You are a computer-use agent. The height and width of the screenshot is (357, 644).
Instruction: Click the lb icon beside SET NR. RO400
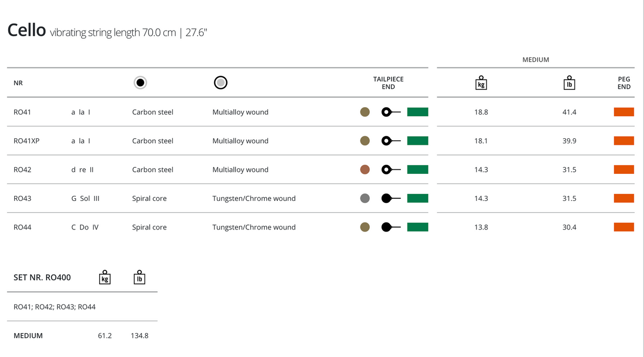click(x=139, y=277)
